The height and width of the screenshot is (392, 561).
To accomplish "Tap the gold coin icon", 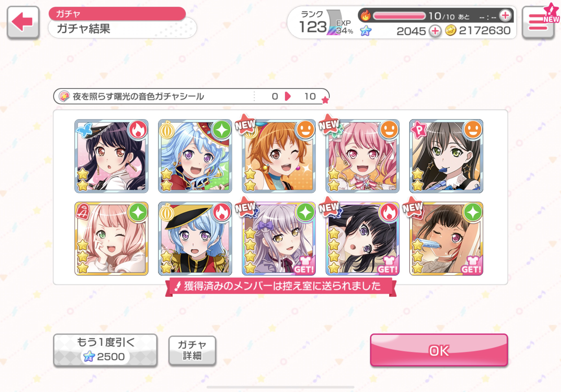I will (450, 31).
